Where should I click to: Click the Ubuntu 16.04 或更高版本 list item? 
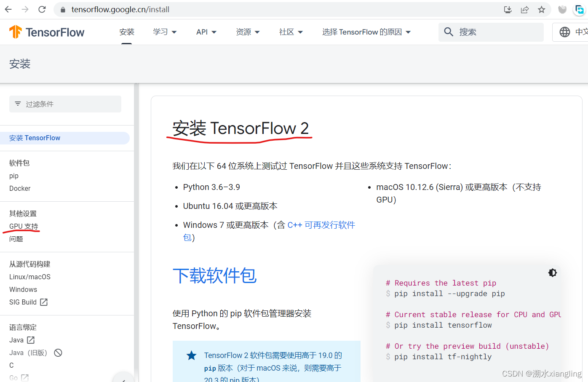click(230, 206)
